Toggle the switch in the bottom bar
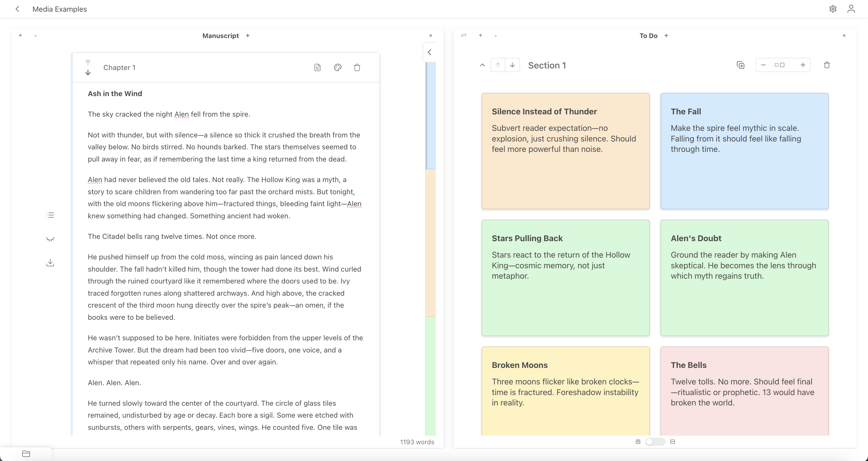 655,441
